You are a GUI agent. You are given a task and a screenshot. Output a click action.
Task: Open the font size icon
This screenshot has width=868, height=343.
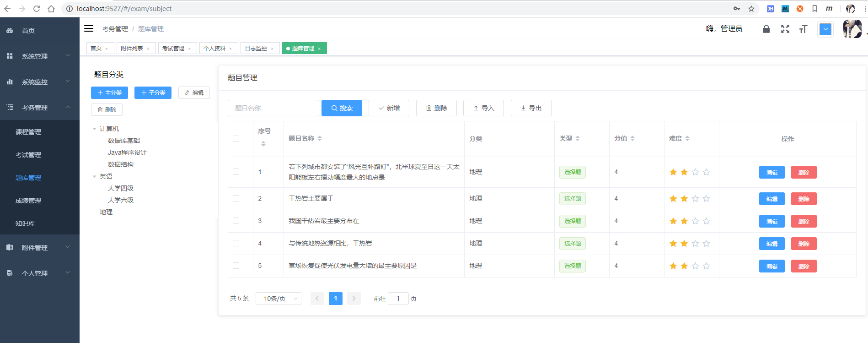point(804,29)
